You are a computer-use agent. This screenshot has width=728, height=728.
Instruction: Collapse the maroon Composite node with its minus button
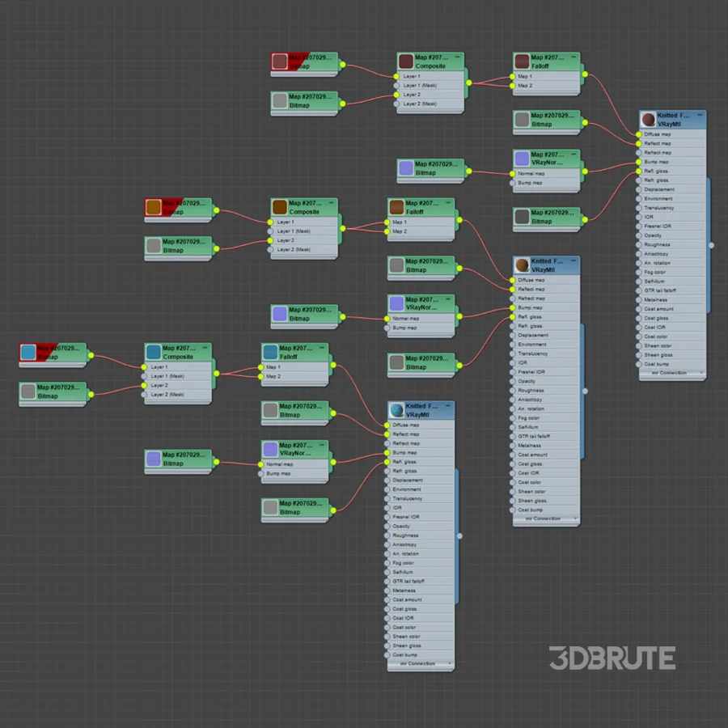pyautogui.click(x=458, y=57)
